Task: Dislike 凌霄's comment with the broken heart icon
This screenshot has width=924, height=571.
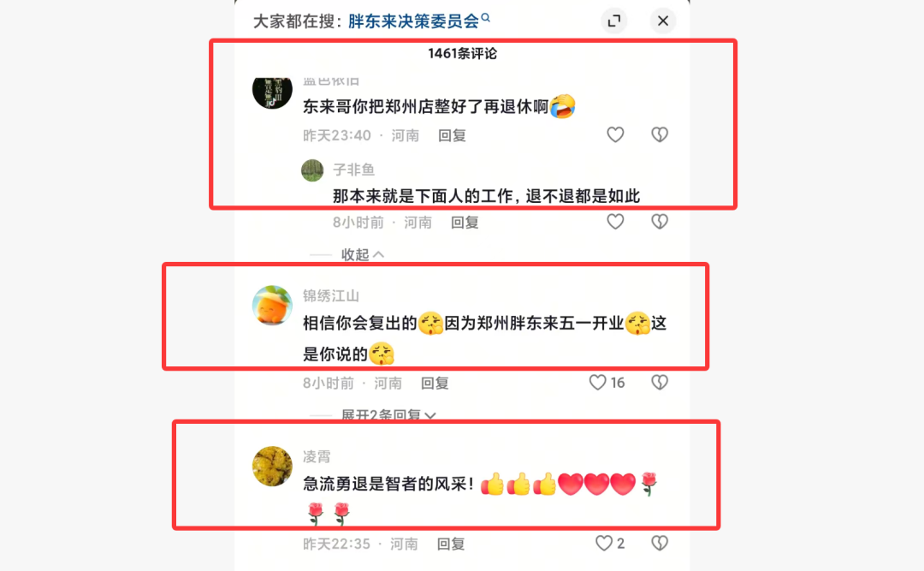Action: [660, 544]
